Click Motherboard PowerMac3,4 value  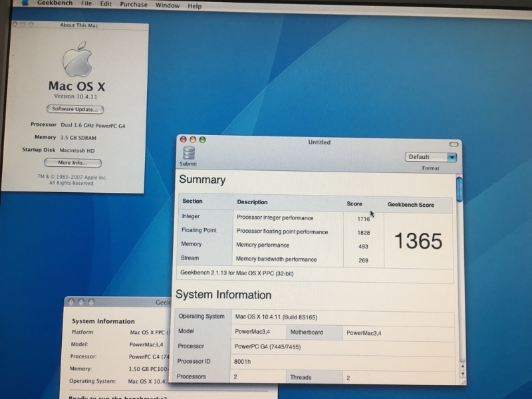tap(364, 333)
